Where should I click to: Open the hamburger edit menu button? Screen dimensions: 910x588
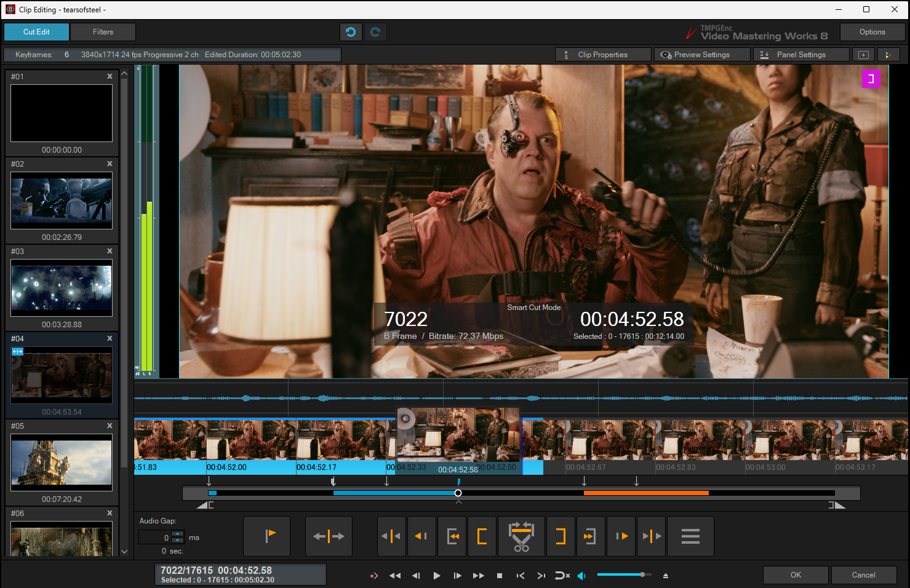coord(690,536)
